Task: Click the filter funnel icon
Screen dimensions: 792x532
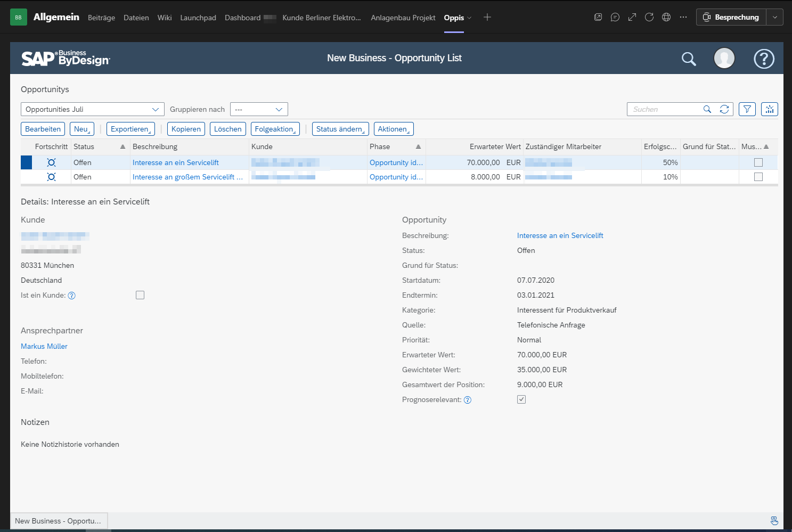Action: [747, 109]
